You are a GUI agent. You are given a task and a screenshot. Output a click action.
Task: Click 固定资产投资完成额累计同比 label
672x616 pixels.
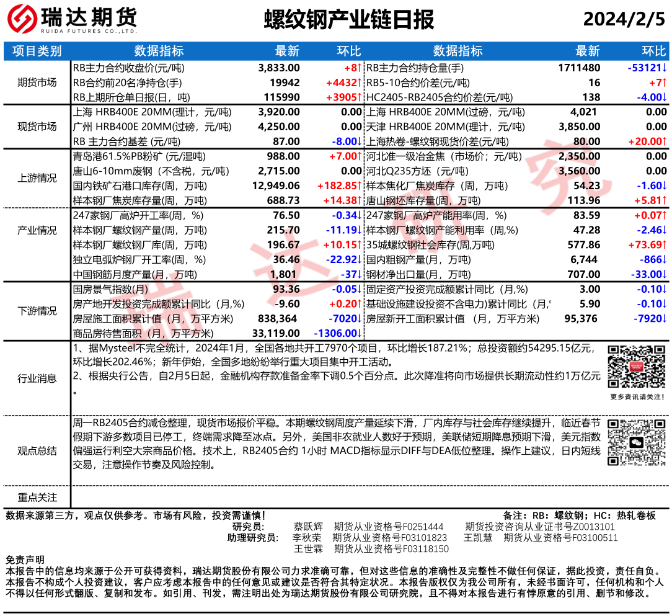(x=448, y=289)
